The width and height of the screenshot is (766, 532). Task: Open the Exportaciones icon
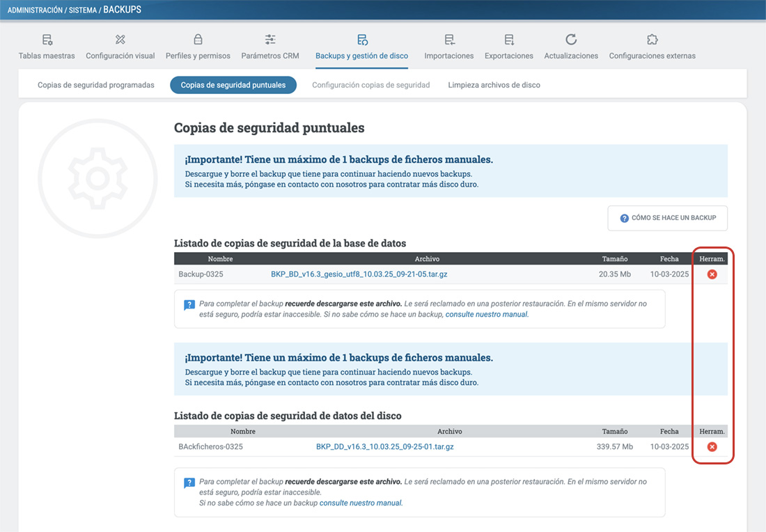509,40
